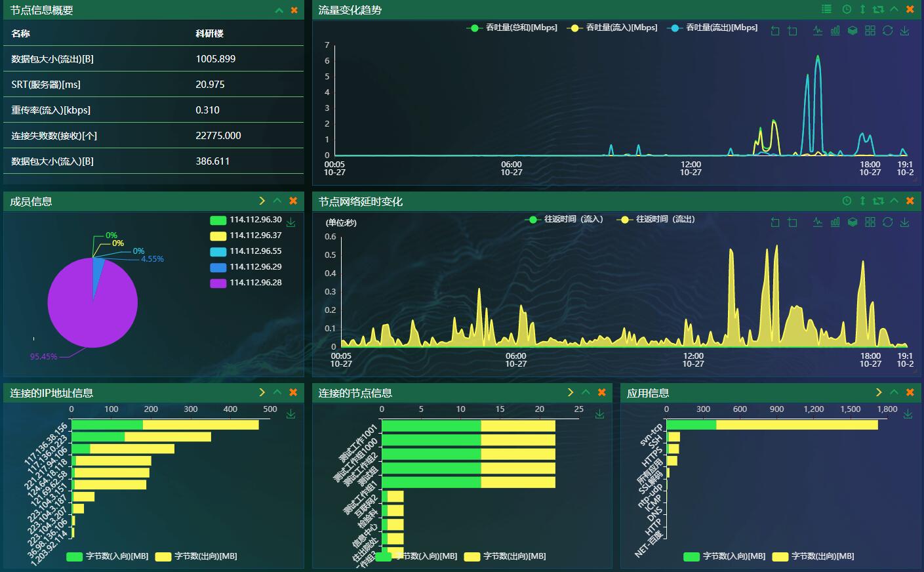This screenshot has height=572, width=924.
Task: Toggle 吞吐量(流出)[Mbps] legend series
Action: point(712,28)
